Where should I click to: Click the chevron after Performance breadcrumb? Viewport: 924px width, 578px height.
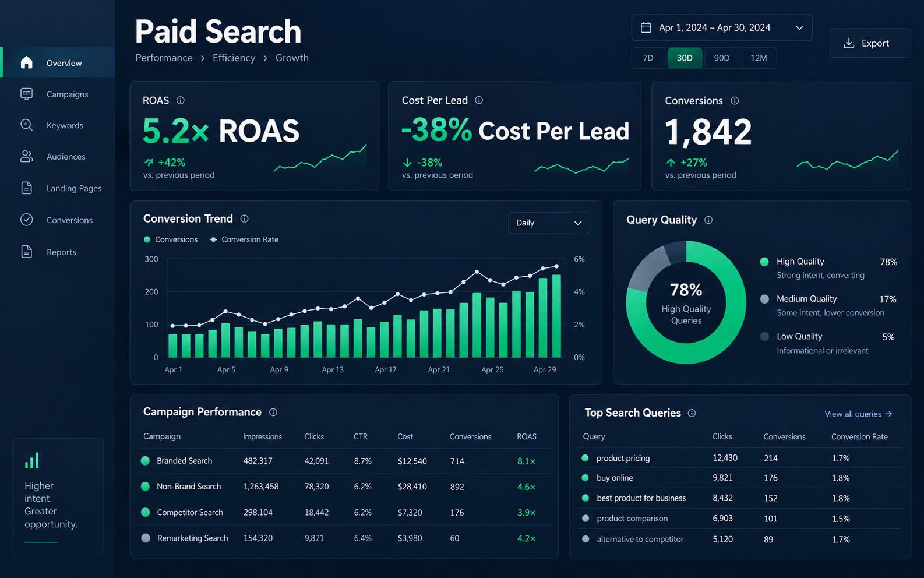(x=203, y=58)
